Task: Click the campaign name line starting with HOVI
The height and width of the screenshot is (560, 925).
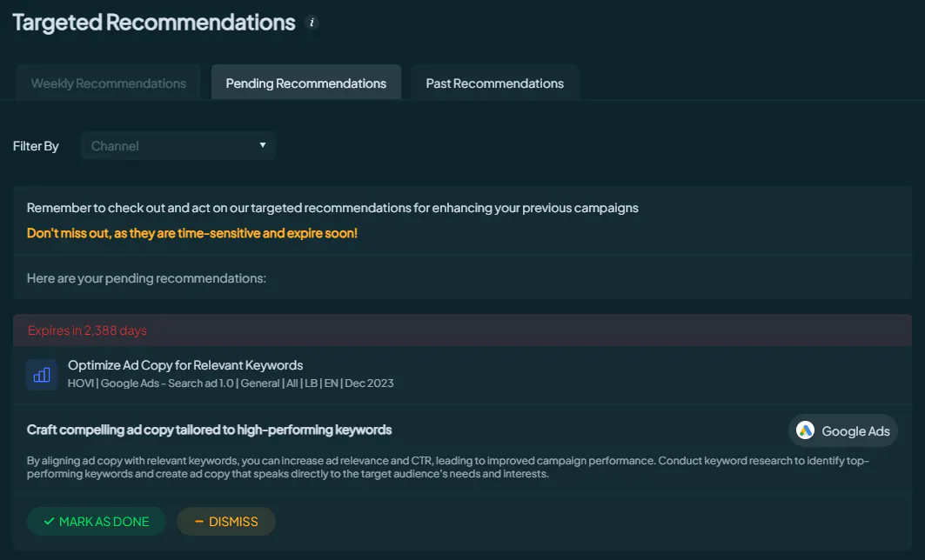Action: 231,383
